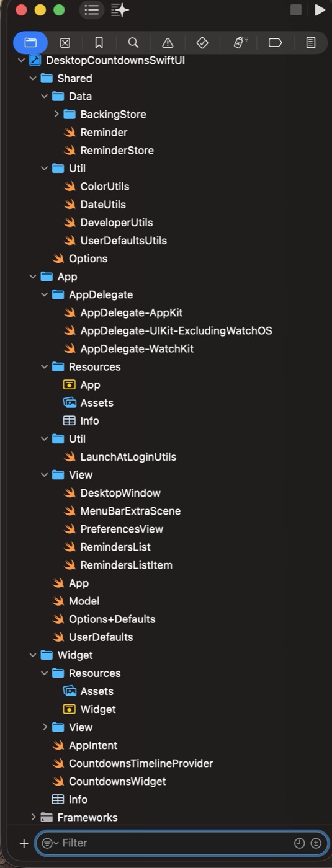This screenshot has width=332, height=868.
Task: Collapse the Util folder under Shared
Action: (44, 168)
